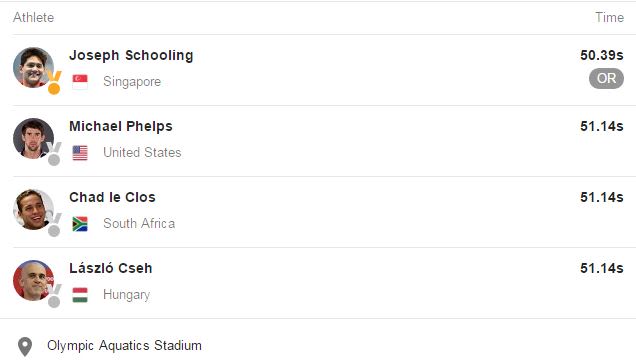Click the Time column header
The width and height of the screenshot is (636, 362).
pyautogui.click(x=609, y=17)
